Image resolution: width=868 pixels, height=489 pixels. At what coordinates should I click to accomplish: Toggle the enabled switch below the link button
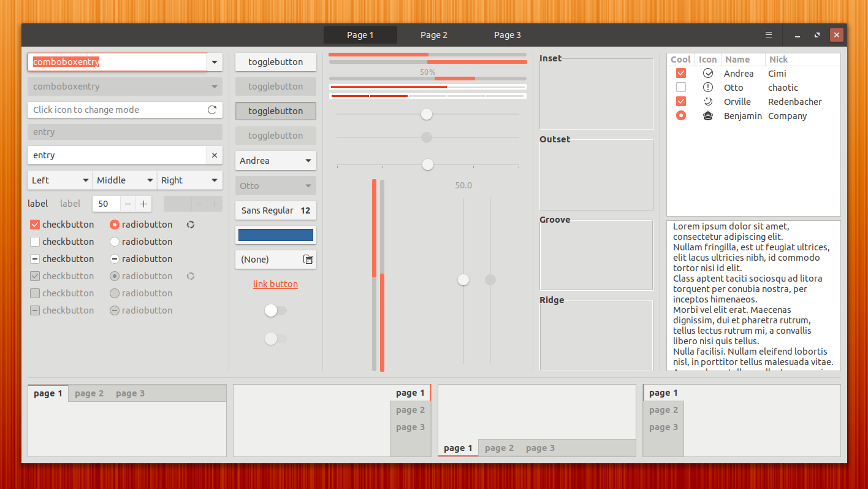(x=275, y=310)
